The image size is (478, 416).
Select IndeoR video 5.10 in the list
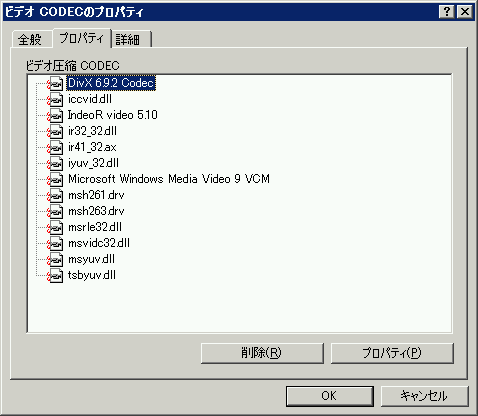[112, 115]
